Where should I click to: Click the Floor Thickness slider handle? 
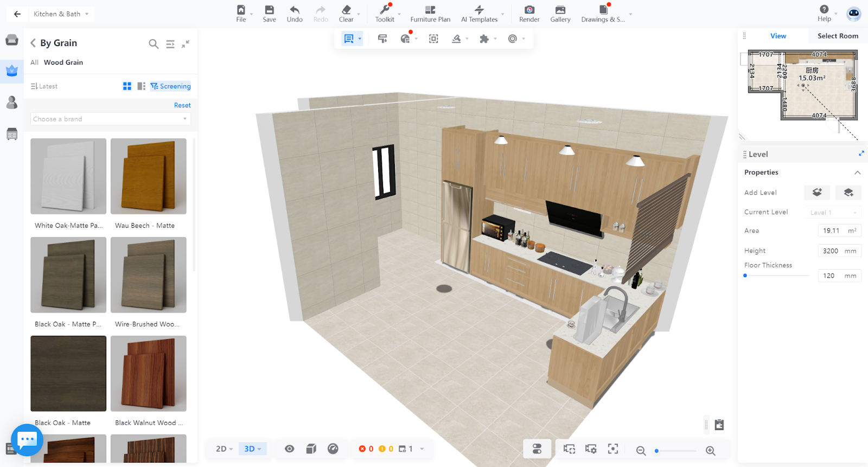tap(745, 276)
